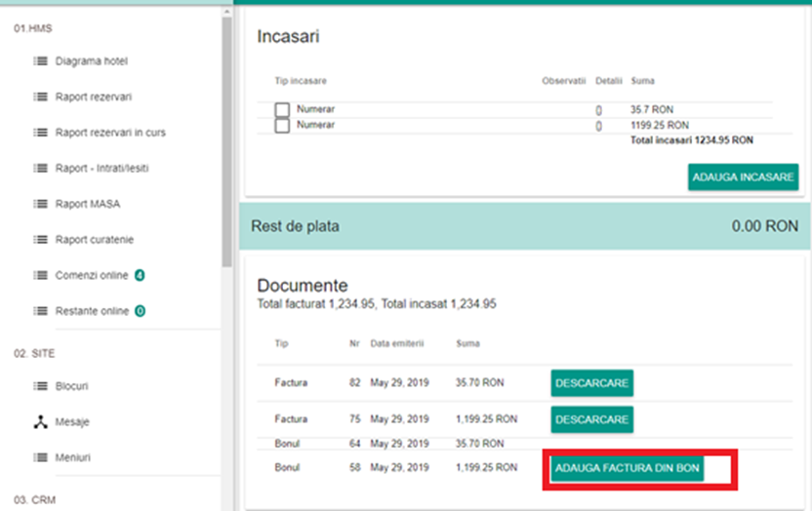Image resolution: width=812 pixels, height=511 pixels.
Task: Click the Bonul 64 row amount 35.70 RON
Action: click(479, 444)
